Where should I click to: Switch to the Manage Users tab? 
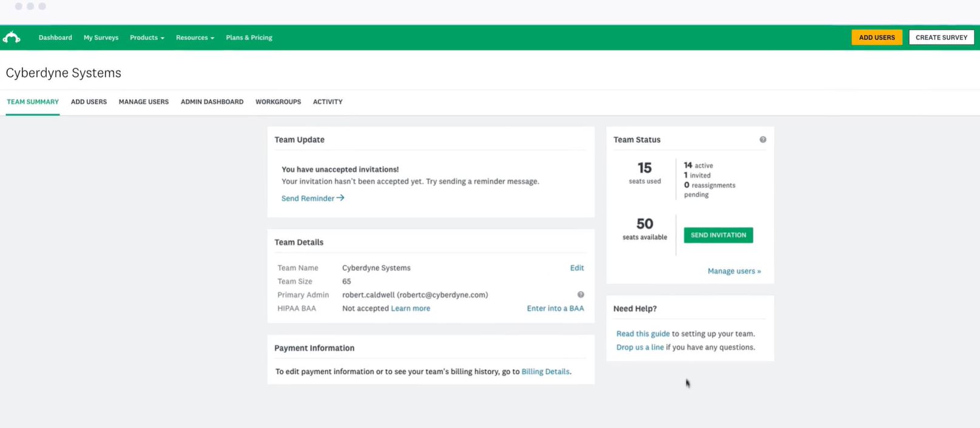144,102
